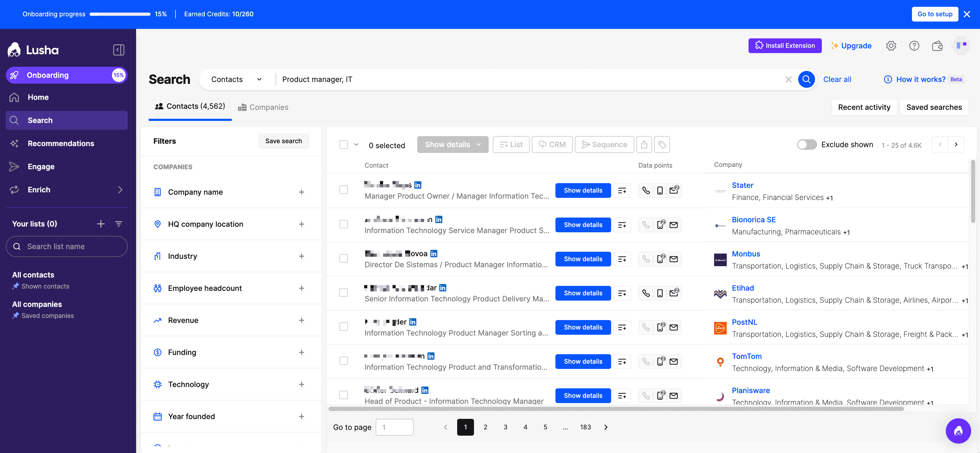Open the wallet credits icon
The width and height of the screenshot is (980, 453).
click(937, 46)
